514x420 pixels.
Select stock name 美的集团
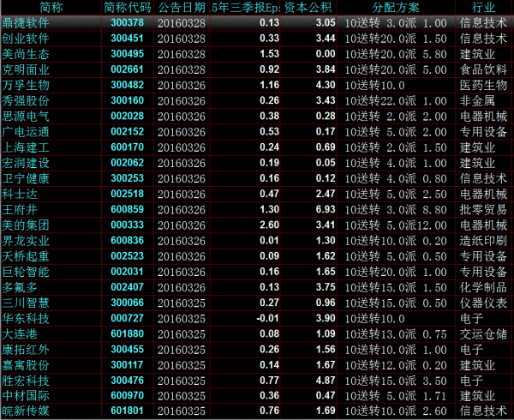pyautogui.click(x=26, y=225)
